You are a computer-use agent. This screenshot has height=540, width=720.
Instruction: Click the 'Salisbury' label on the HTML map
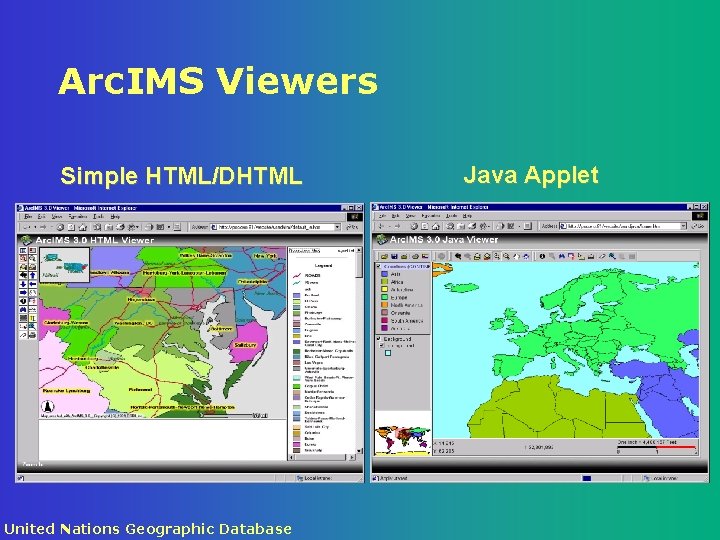pos(245,345)
